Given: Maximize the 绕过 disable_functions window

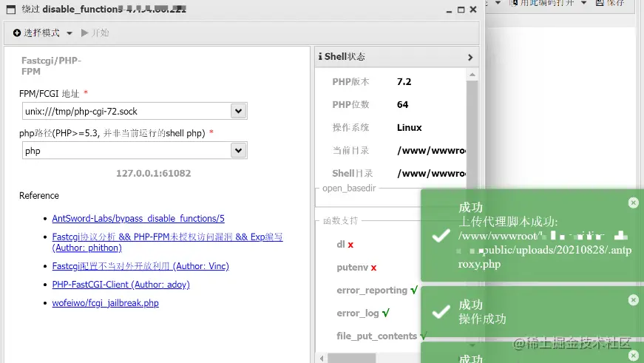Looking at the screenshot, I should coord(461,10).
